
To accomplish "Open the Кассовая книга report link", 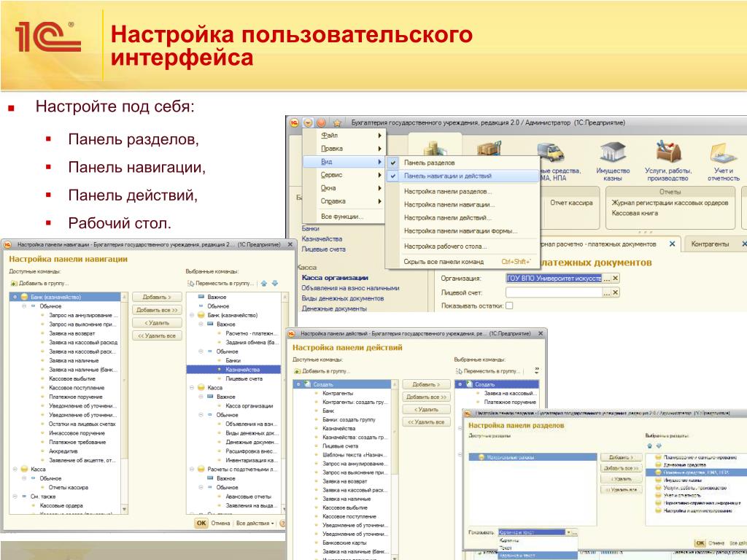I will [x=635, y=213].
